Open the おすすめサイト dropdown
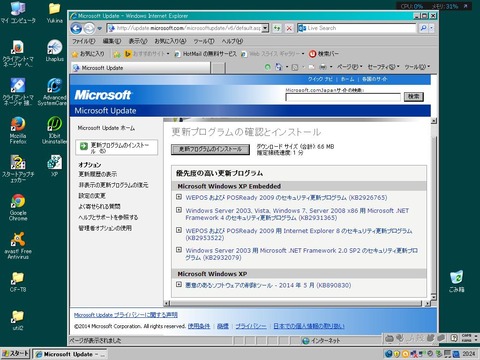The image size is (480, 360). coord(147,54)
